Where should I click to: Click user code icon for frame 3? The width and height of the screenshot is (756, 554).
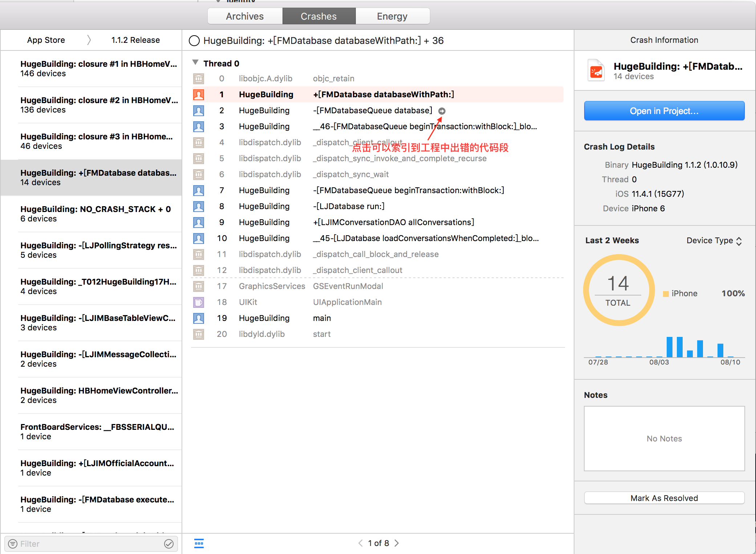199,127
